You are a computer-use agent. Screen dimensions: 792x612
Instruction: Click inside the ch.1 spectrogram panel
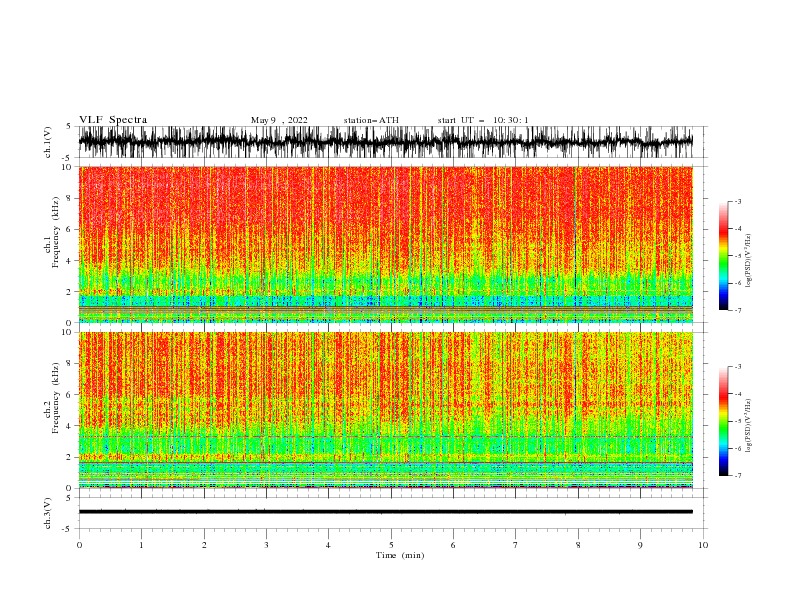(385, 244)
